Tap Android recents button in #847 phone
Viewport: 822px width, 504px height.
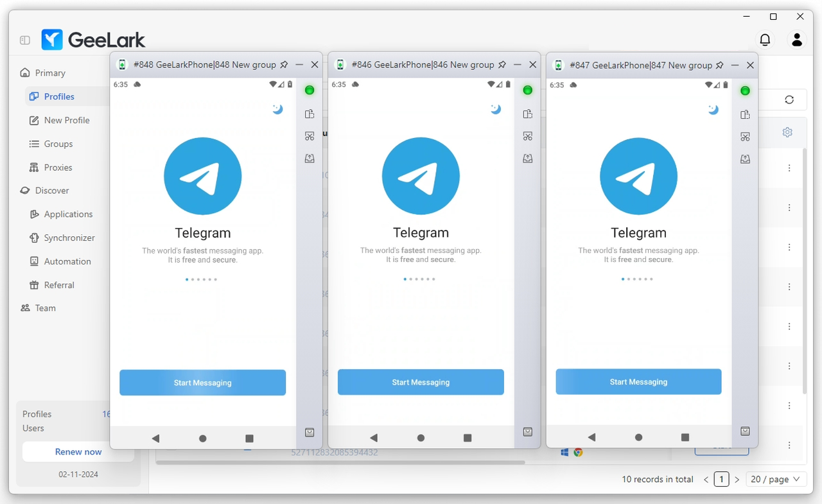click(x=685, y=437)
